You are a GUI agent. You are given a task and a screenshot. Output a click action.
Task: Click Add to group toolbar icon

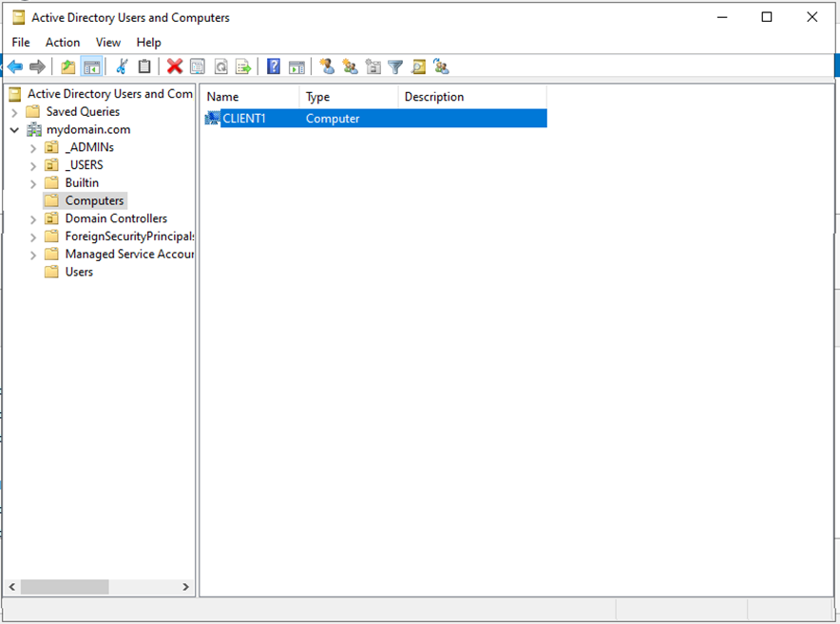click(x=441, y=66)
